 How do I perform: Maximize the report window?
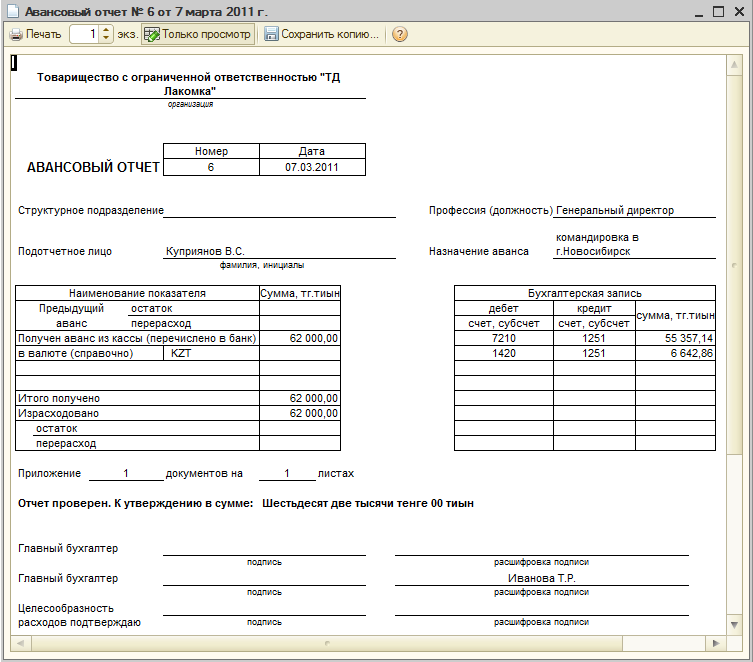(x=718, y=12)
